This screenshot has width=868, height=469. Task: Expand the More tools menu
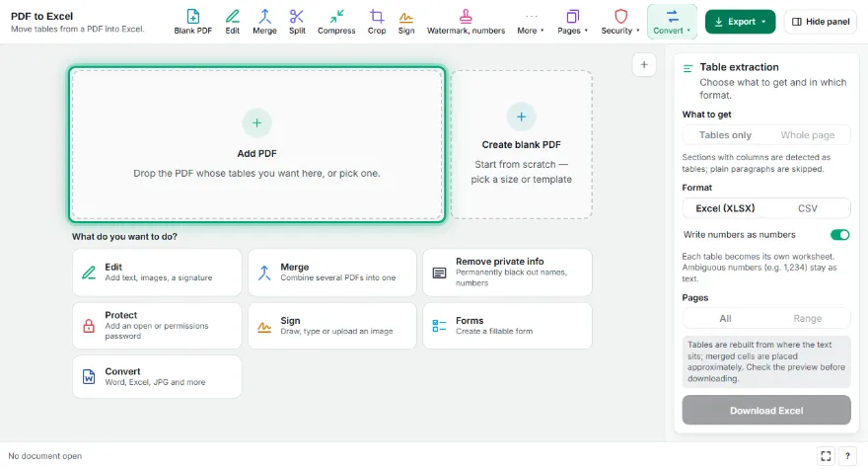point(531,22)
